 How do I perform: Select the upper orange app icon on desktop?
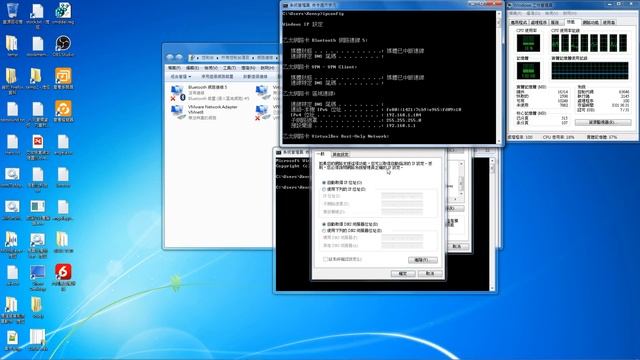click(x=63, y=76)
